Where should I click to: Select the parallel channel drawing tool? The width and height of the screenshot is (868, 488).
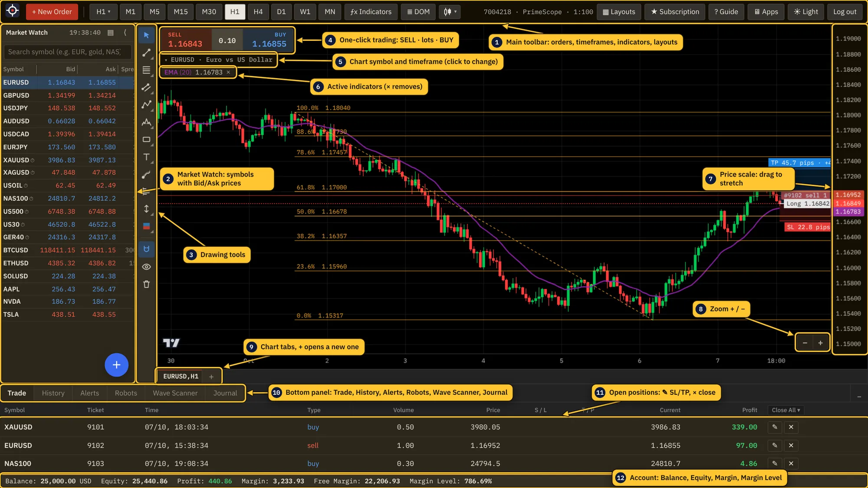tap(146, 87)
